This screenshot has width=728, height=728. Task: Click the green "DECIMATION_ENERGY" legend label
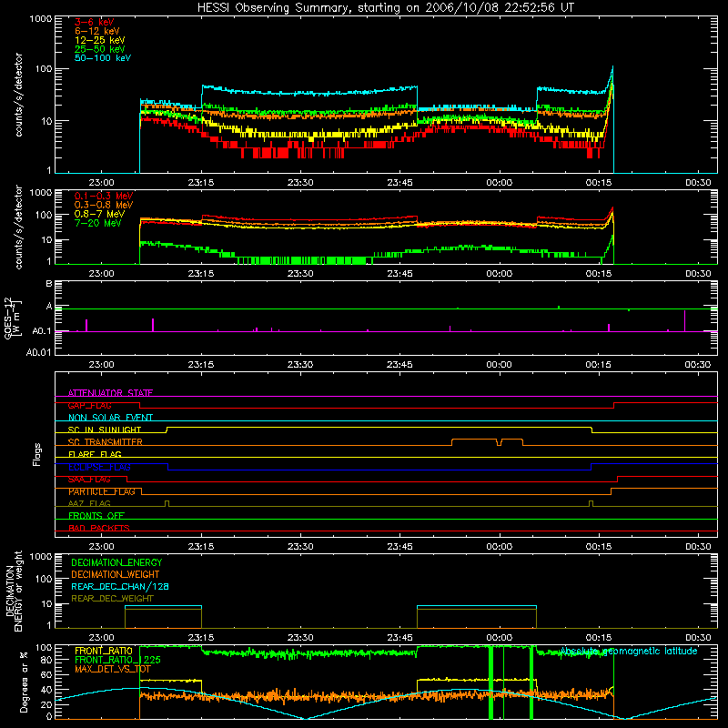(x=116, y=562)
